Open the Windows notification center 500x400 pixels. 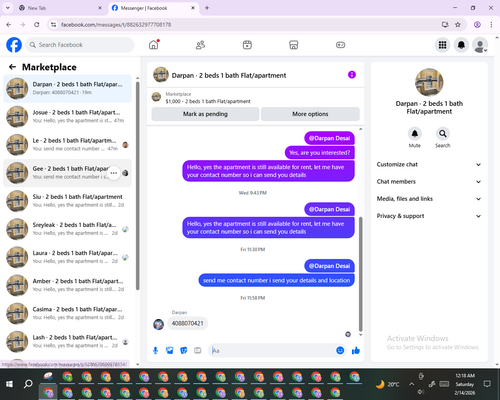click(x=487, y=384)
